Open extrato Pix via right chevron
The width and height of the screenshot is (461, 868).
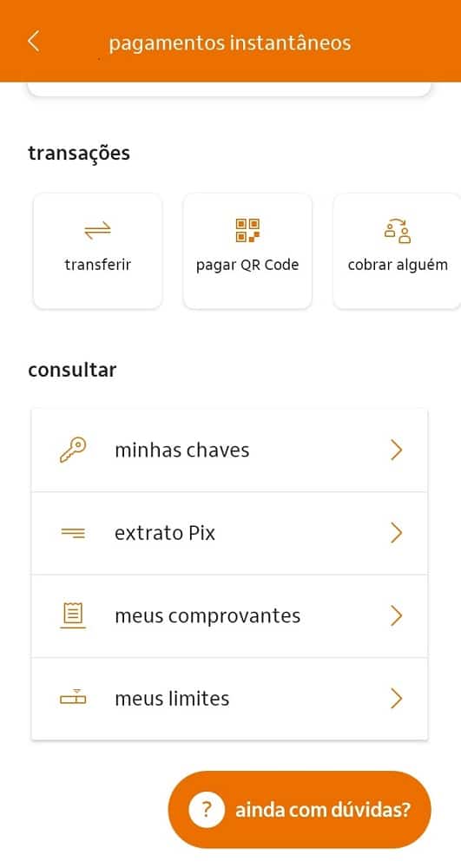(x=396, y=533)
